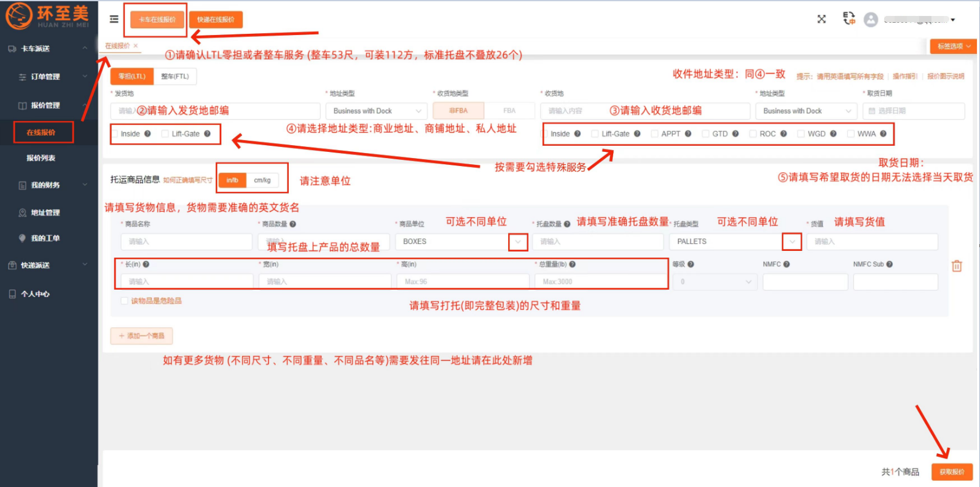The width and height of the screenshot is (980, 487).
Task: Click the fullscreen toggle icon
Action: pos(821,19)
